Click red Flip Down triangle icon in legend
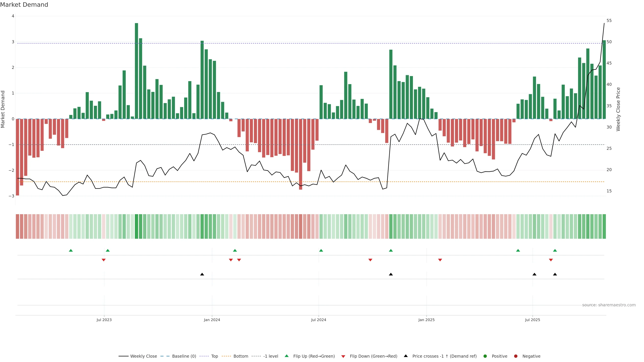Viewport: 644px width, 362px height. pyautogui.click(x=343, y=356)
